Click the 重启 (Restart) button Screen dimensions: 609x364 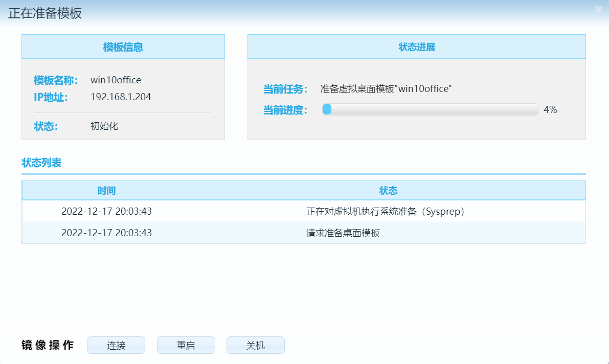coord(186,345)
